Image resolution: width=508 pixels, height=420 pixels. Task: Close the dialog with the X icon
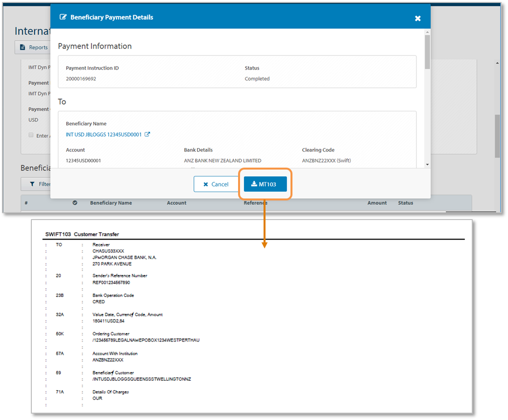(417, 18)
